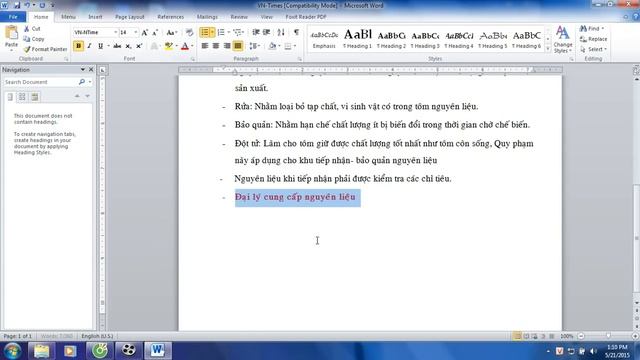640x360 pixels.
Task: Apply the Emphasis style
Action: (324, 39)
